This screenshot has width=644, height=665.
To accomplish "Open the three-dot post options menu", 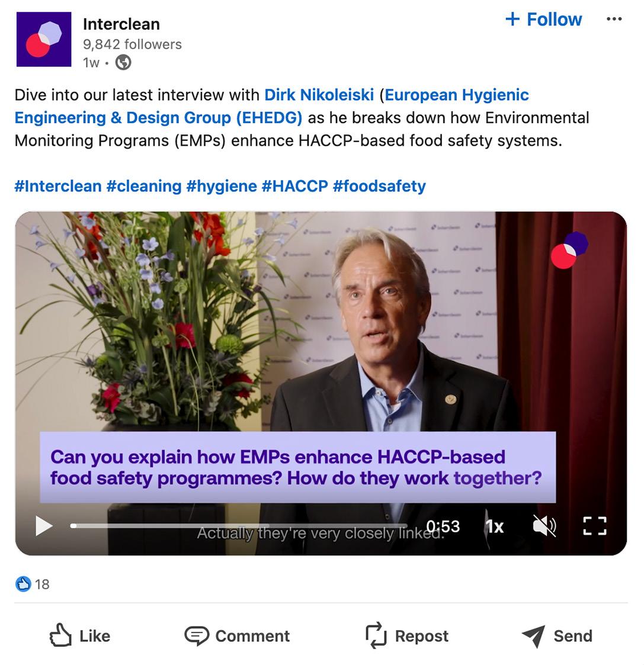I will 614,20.
